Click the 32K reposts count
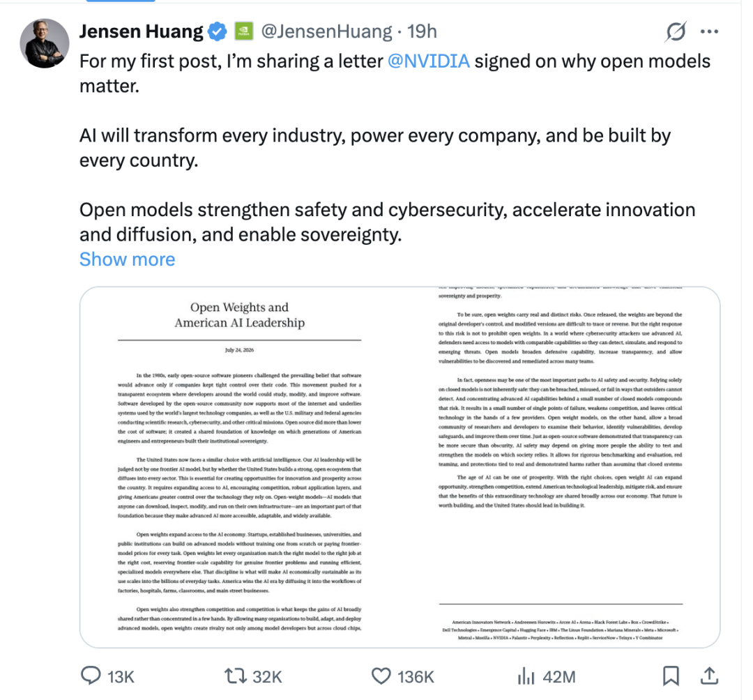 267,676
